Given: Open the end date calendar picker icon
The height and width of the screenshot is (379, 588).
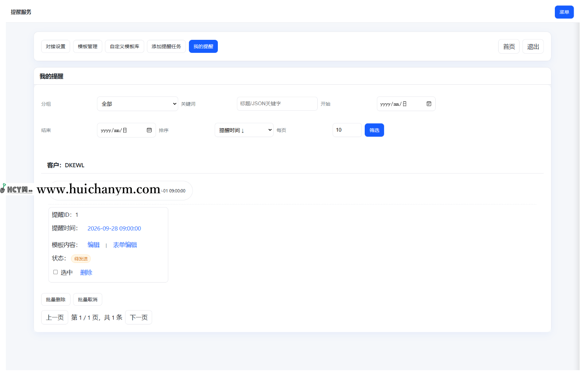Looking at the screenshot, I should click(149, 130).
